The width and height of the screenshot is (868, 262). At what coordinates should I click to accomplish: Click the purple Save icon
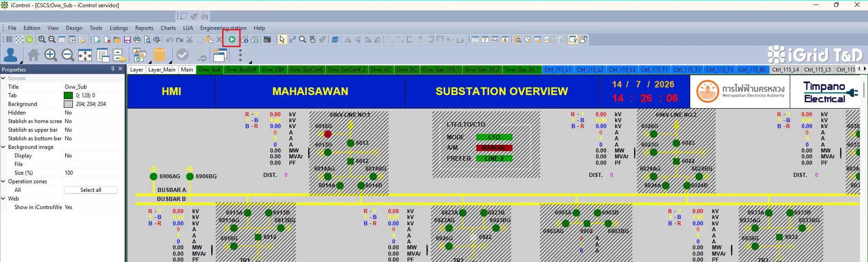coord(127,40)
